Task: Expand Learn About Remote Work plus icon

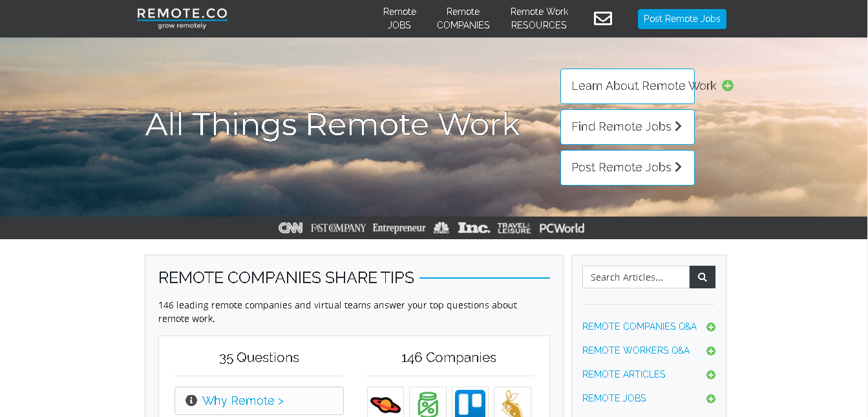Action: 728,85
